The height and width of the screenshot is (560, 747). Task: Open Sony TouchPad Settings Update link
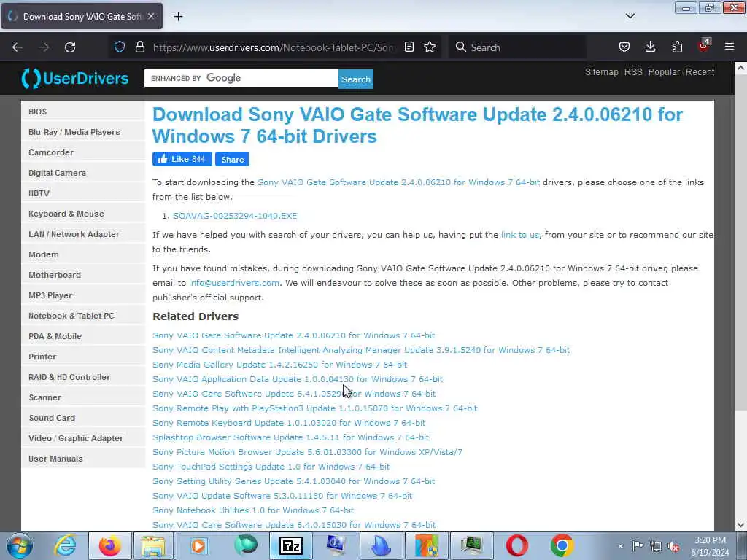271,467
